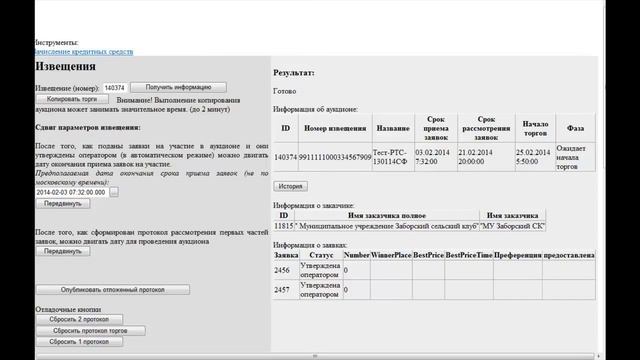The height and width of the screenshot is (360, 640).
Task: Click the scrollbar right arrow
Action: pos(598,356)
